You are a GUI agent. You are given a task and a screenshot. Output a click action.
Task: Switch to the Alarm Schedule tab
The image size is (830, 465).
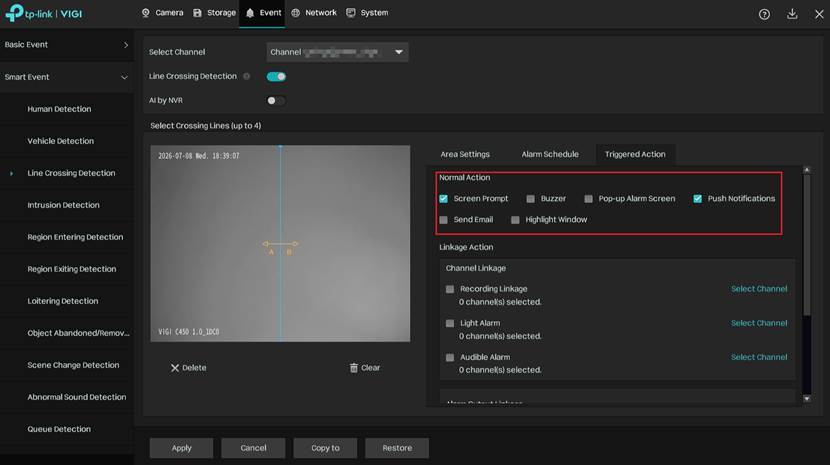tap(550, 154)
